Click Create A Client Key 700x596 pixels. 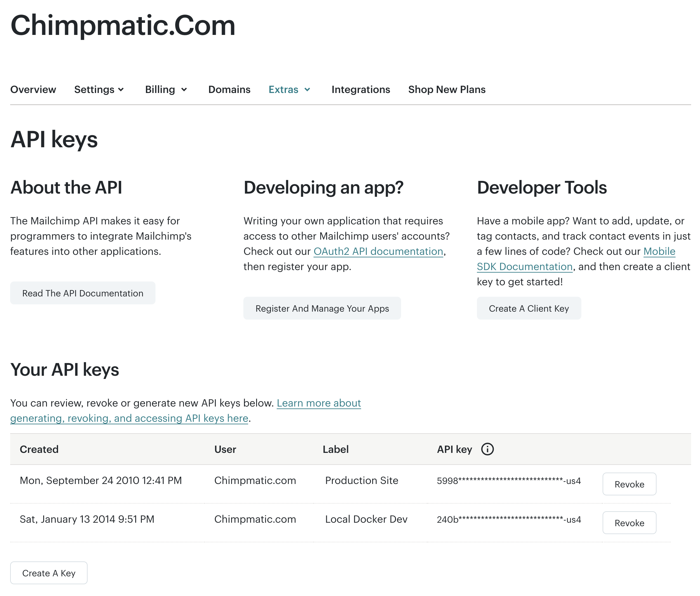click(529, 308)
